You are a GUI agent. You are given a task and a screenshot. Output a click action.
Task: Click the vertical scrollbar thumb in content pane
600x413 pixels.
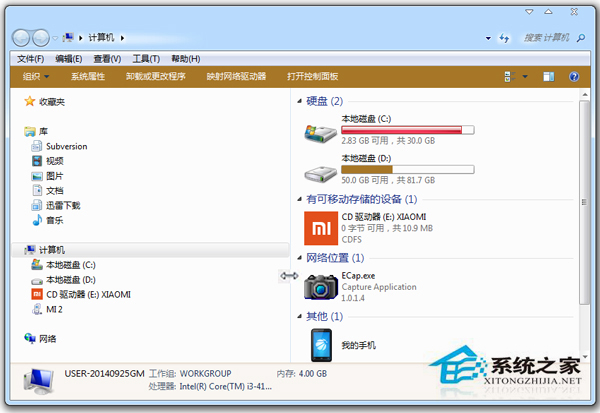pos(584,202)
